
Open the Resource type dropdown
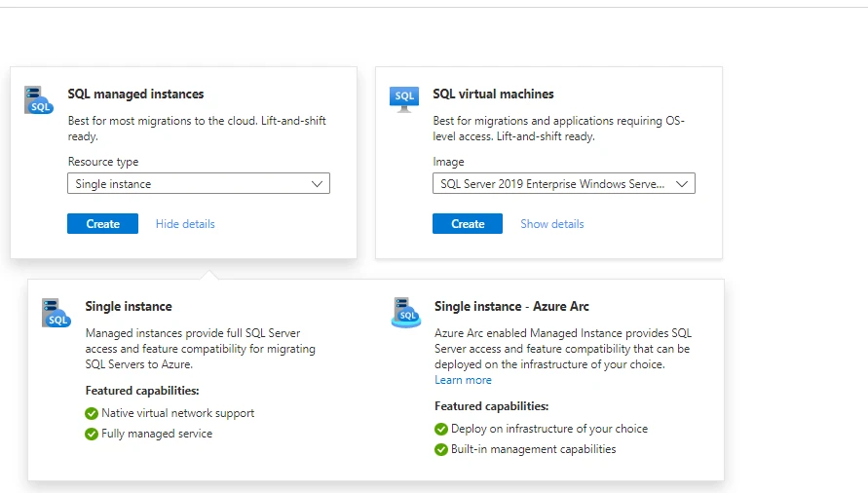pos(199,183)
